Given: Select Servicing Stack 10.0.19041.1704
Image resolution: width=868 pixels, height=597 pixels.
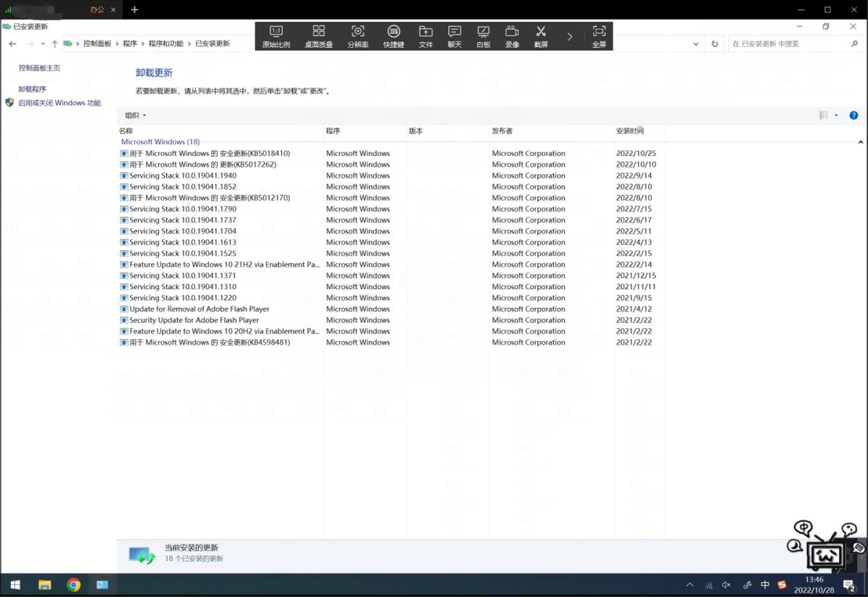Looking at the screenshot, I should pyautogui.click(x=391, y=231).
